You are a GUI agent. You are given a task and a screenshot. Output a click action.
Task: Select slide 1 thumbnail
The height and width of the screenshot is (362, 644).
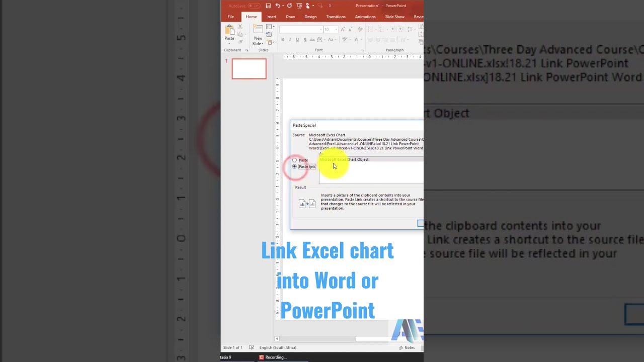pos(249,69)
